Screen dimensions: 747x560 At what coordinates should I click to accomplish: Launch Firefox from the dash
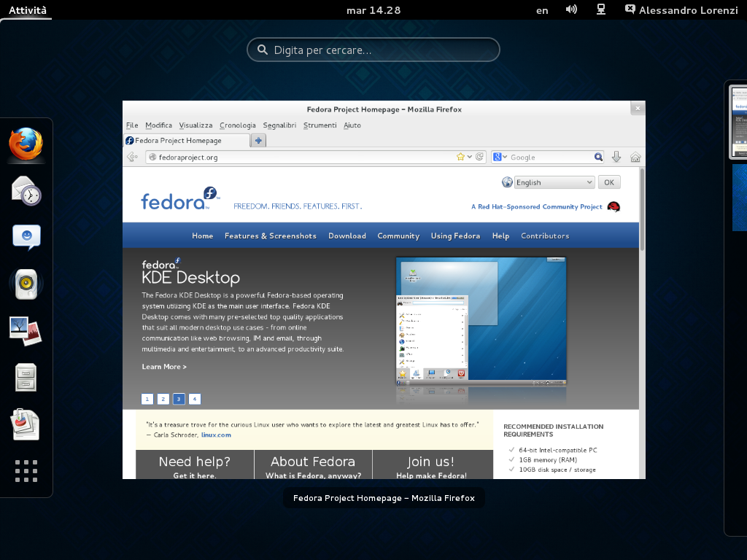coord(26,144)
